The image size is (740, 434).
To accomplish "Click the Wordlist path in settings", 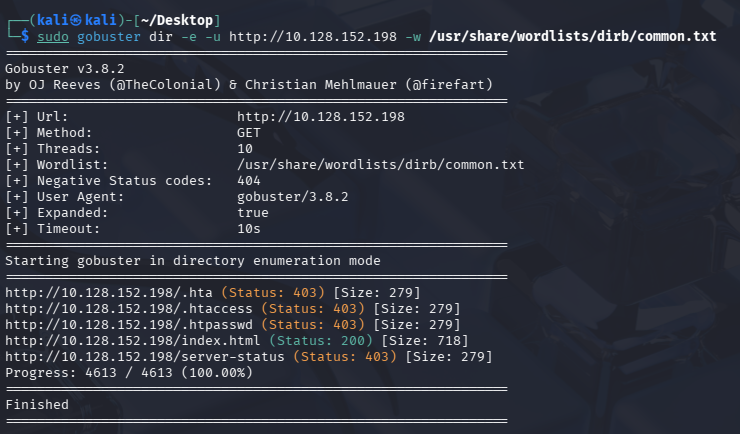I will pos(380,165).
